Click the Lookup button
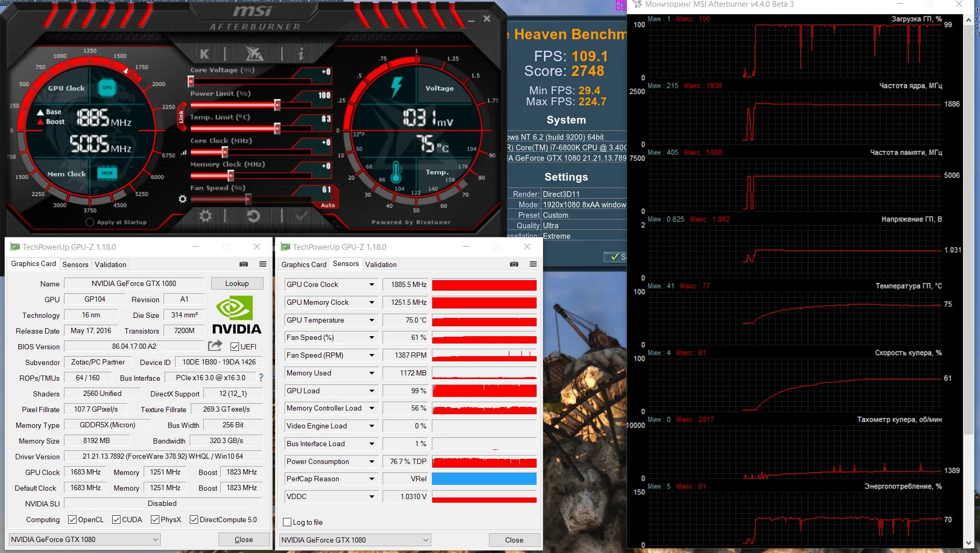This screenshot has height=553, width=980. coord(237,283)
